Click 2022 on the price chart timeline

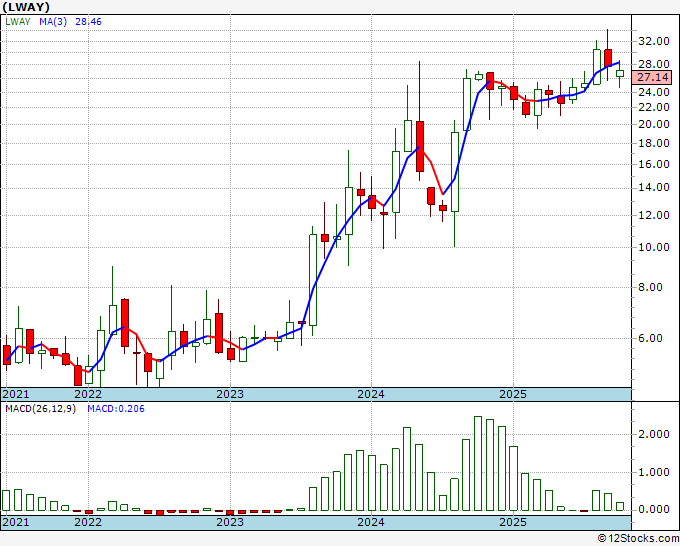(88, 395)
